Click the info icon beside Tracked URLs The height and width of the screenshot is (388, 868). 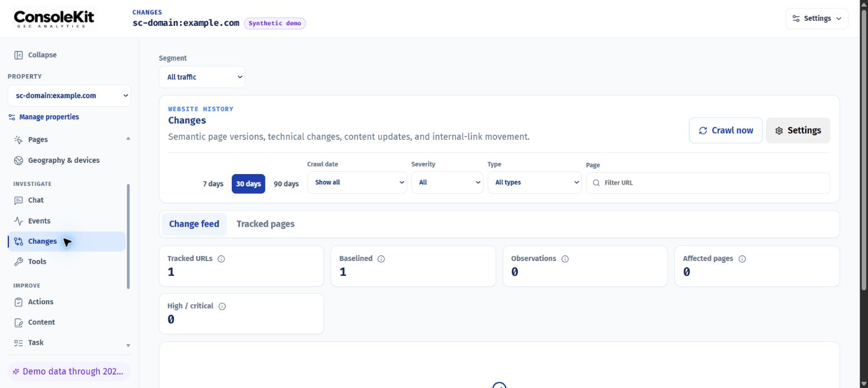pos(221,259)
